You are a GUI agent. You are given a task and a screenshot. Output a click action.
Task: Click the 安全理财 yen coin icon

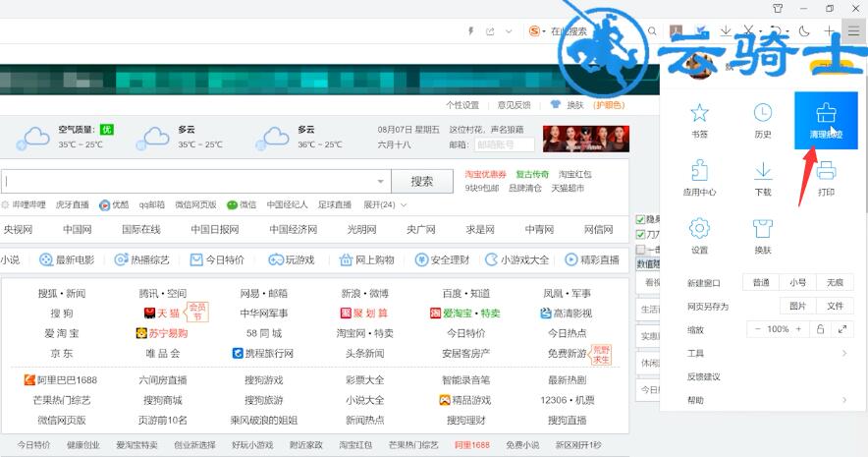pos(421,259)
